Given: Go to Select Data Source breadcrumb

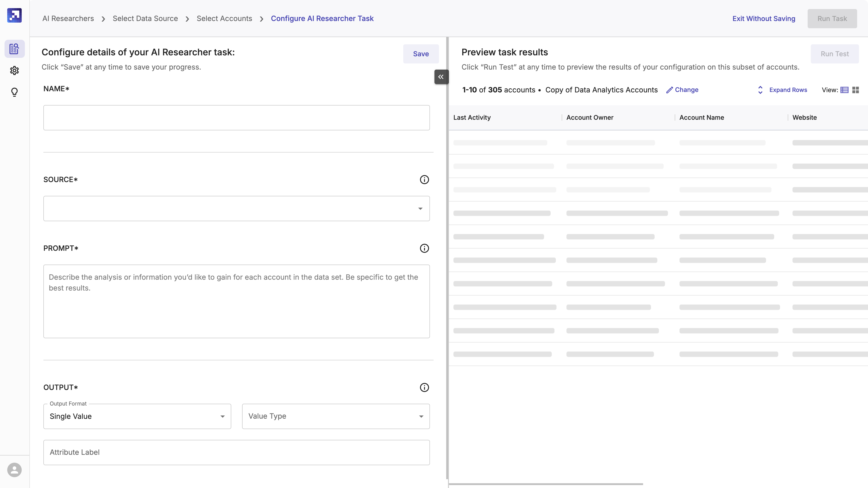Looking at the screenshot, I should [145, 19].
